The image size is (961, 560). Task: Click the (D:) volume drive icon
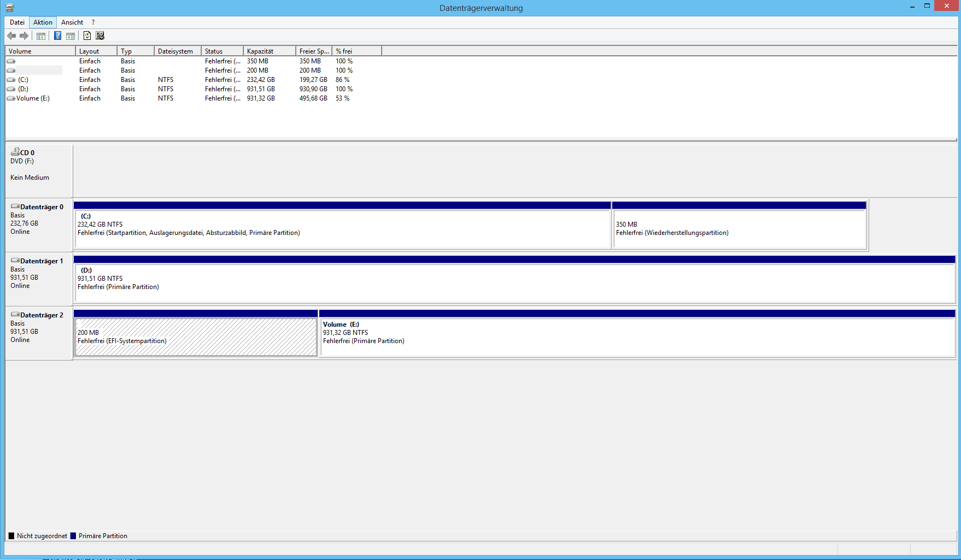(x=11, y=89)
